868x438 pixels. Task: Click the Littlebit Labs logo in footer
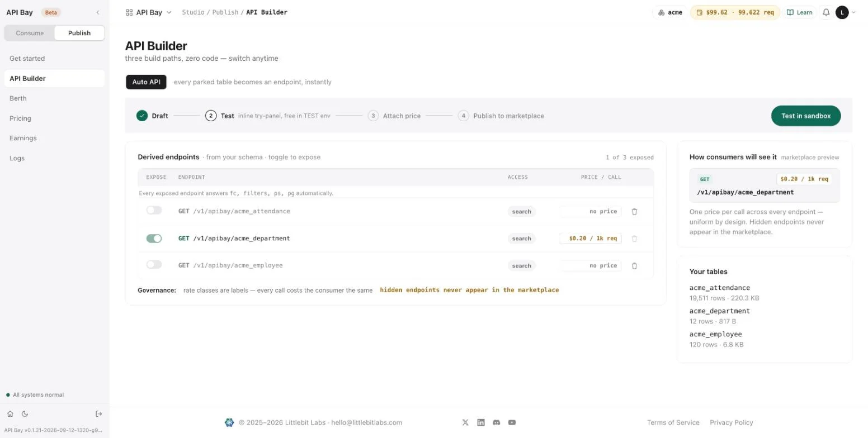coord(229,422)
